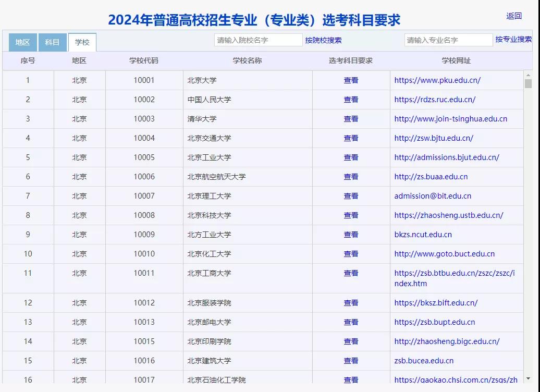
Task: Click the 返回 link to go back
Action: click(x=513, y=16)
